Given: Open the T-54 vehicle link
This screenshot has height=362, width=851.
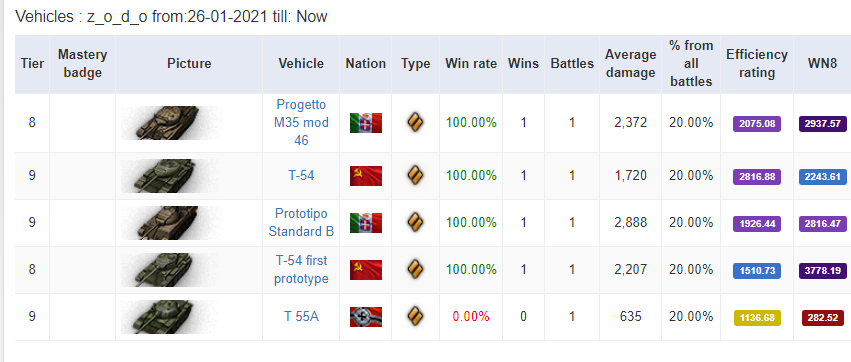Looking at the screenshot, I should click(301, 176).
